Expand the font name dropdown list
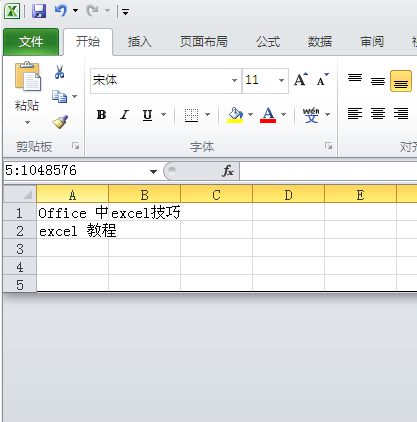Screen dimensions: 417x422 point(234,80)
